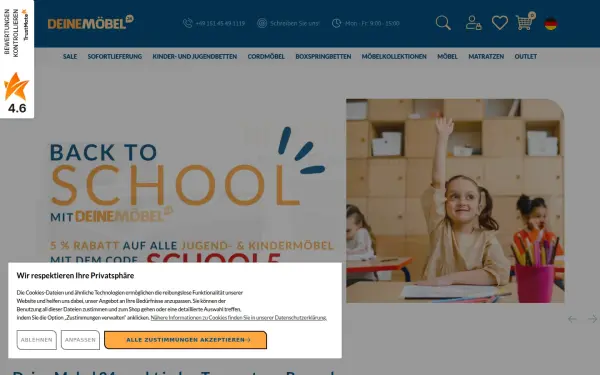Viewport: 600px width, 375px height.
Task: Click the clock icon beside opening hours
Action: (x=336, y=23)
